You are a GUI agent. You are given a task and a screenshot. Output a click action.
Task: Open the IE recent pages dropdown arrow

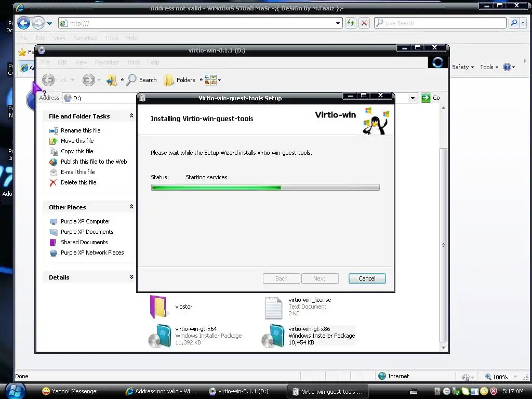click(x=49, y=23)
